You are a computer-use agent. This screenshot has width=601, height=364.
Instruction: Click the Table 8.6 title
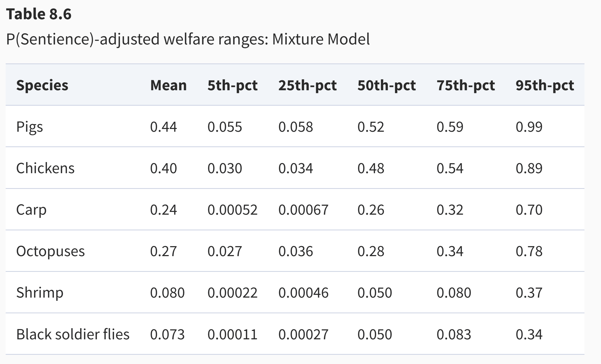39,14
